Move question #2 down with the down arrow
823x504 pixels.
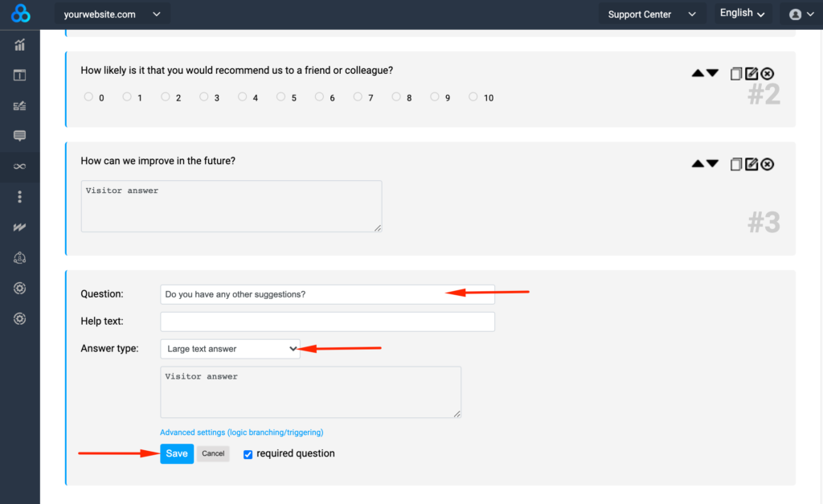tap(712, 73)
